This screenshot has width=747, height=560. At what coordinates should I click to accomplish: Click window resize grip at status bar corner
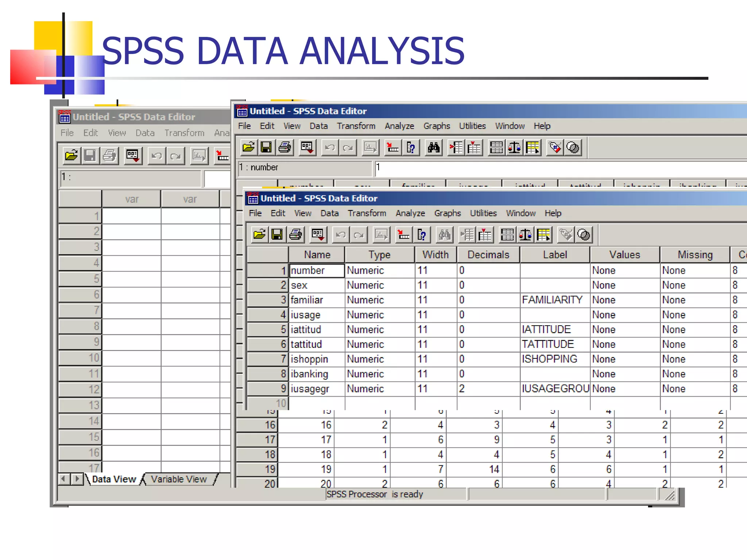point(670,495)
